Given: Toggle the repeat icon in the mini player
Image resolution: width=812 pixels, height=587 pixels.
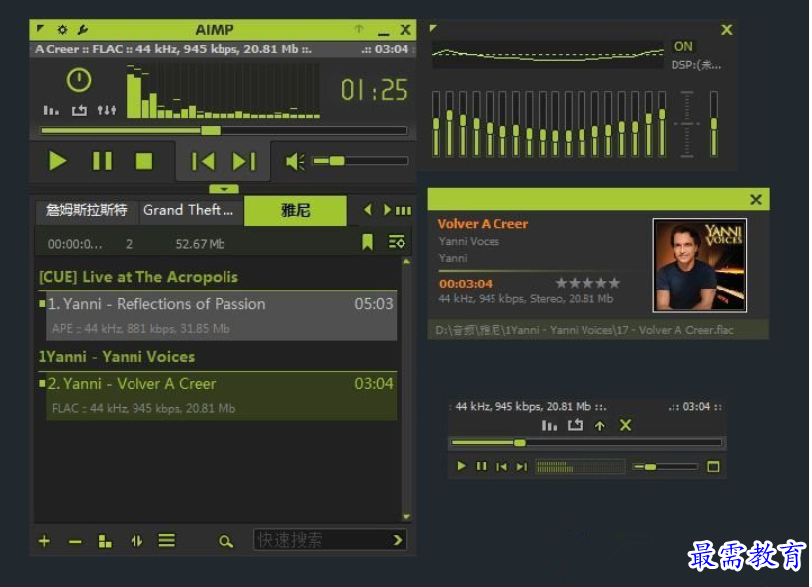Looking at the screenshot, I should tap(575, 425).
